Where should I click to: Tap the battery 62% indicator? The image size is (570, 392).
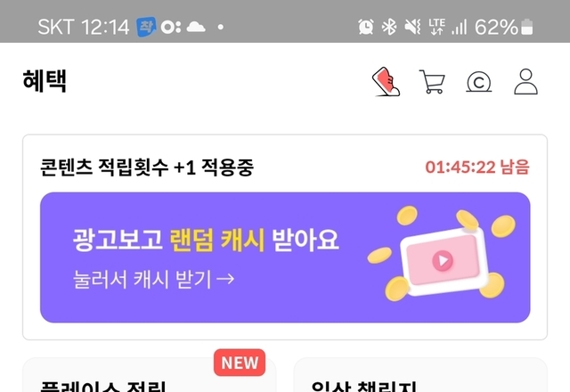(x=504, y=27)
